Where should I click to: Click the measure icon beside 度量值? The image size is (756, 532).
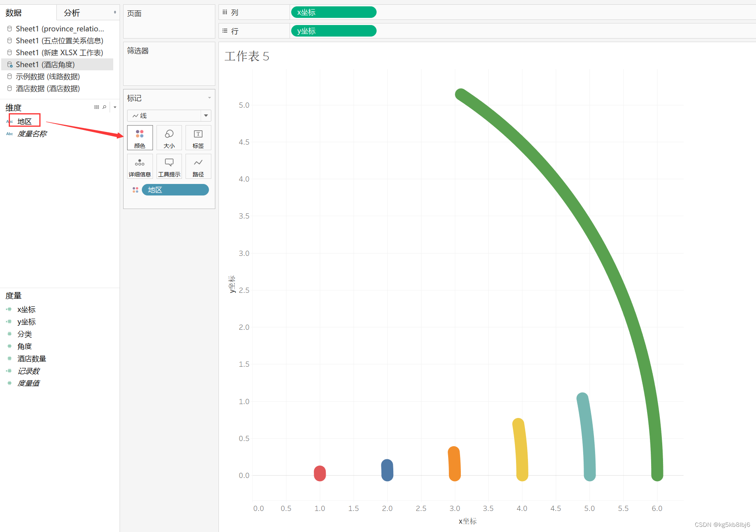[10, 383]
